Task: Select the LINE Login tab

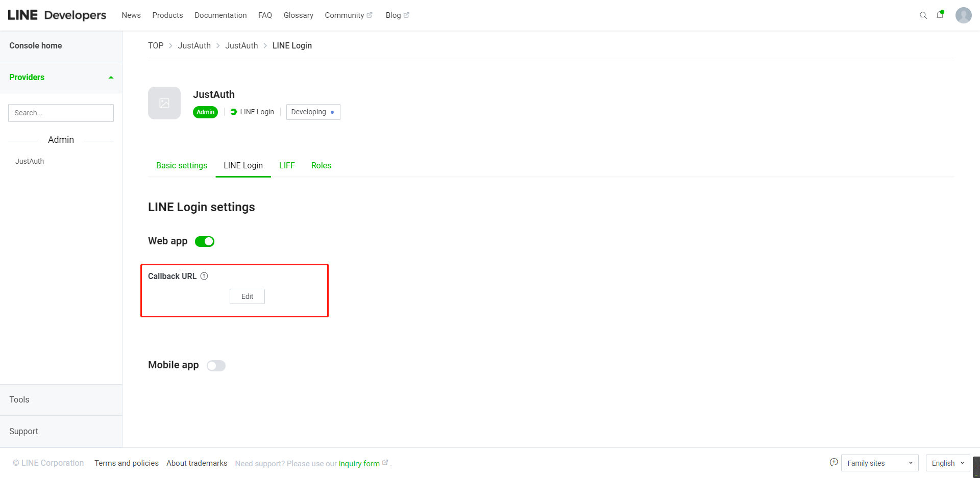Action: (x=243, y=165)
